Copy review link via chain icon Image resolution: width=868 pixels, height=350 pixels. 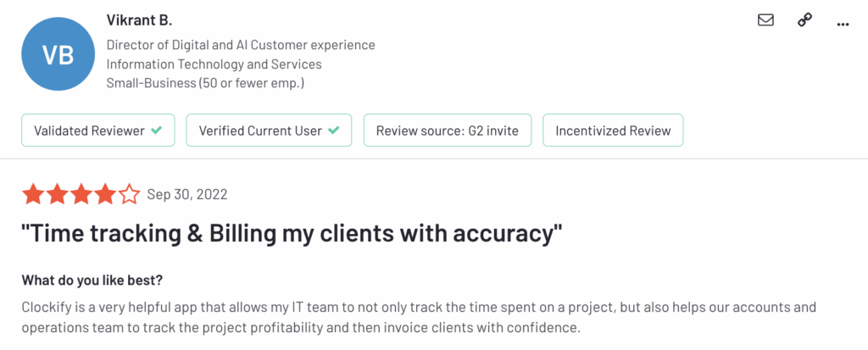[804, 20]
